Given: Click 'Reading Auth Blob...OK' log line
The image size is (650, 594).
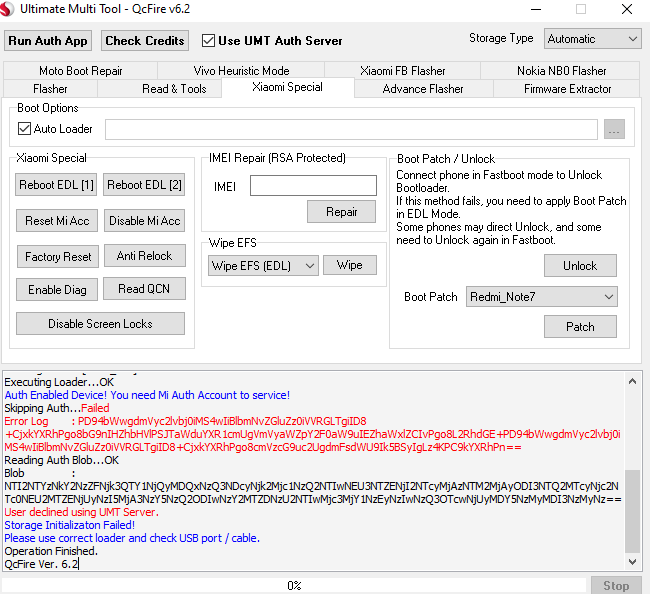Looking at the screenshot, I should [x=61, y=460].
